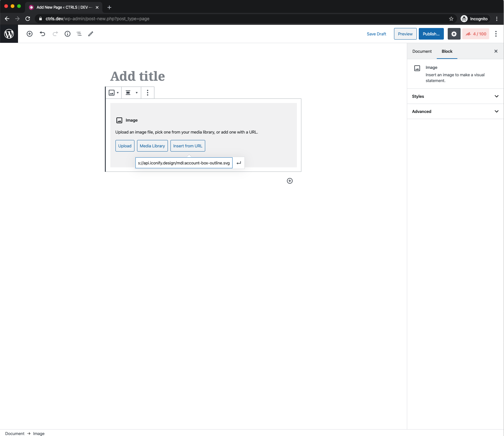Screen dimensions: 504x436
Task: Undo the last editor action
Action: click(42, 34)
